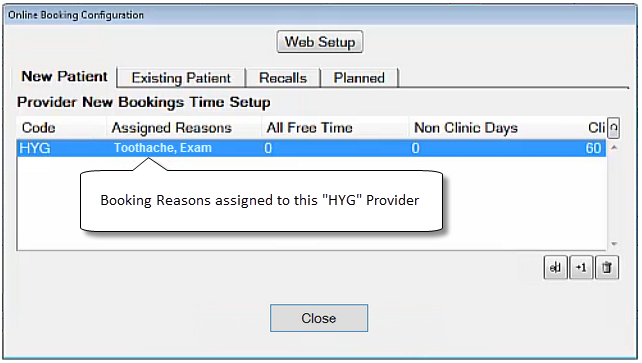Click the Assigned Reasons column header
Image resolution: width=642 pixels, height=363 pixels.
point(184,128)
